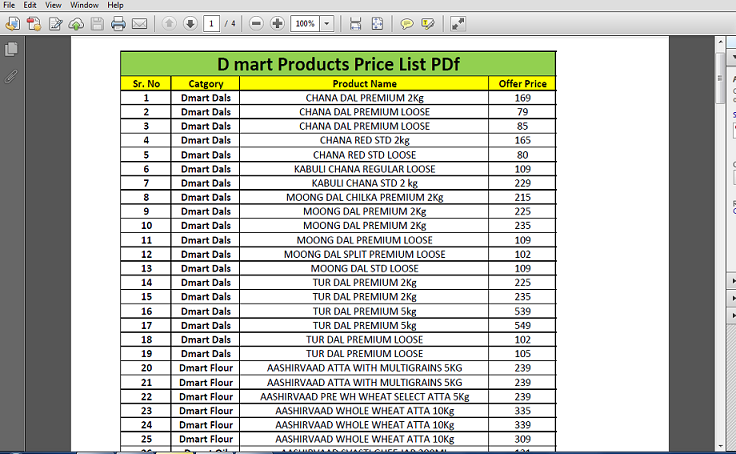The height and width of the screenshot is (454, 736).
Task: Click the vertical scrollbar down arrow
Action: coord(721,446)
